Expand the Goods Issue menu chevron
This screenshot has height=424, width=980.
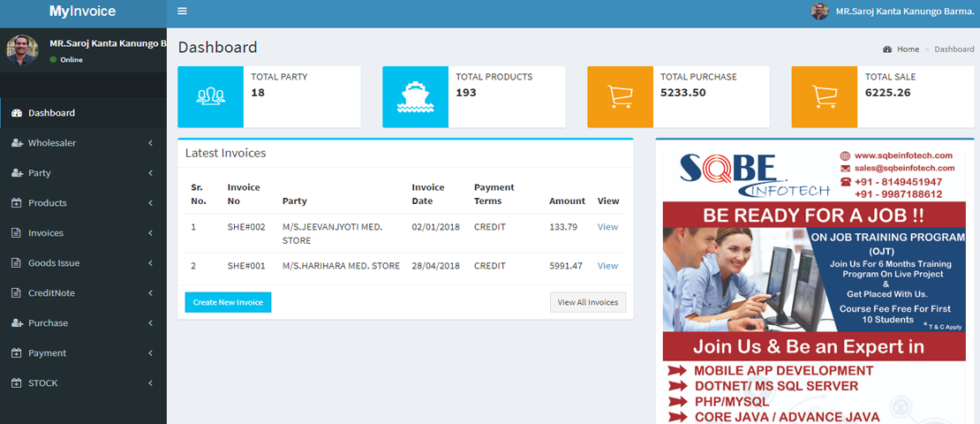[151, 263]
